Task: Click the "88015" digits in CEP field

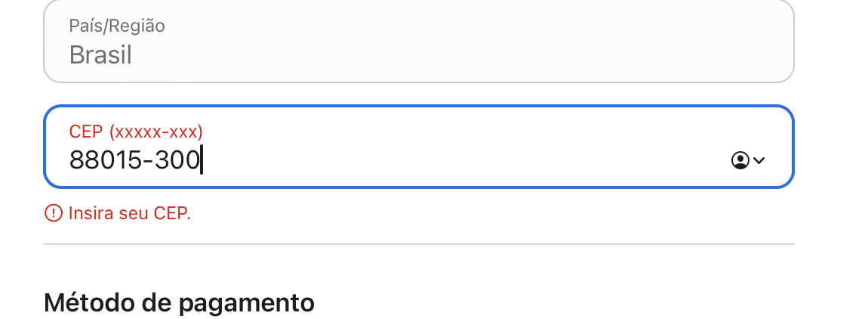Action: point(101,160)
